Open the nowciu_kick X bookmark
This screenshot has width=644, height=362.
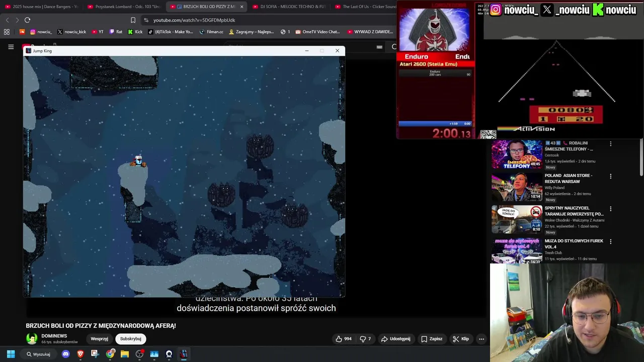[71, 32]
